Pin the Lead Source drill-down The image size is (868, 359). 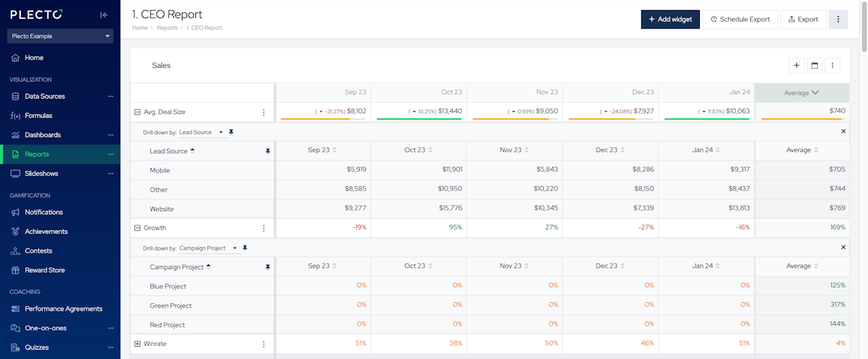[x=231, y=132]
